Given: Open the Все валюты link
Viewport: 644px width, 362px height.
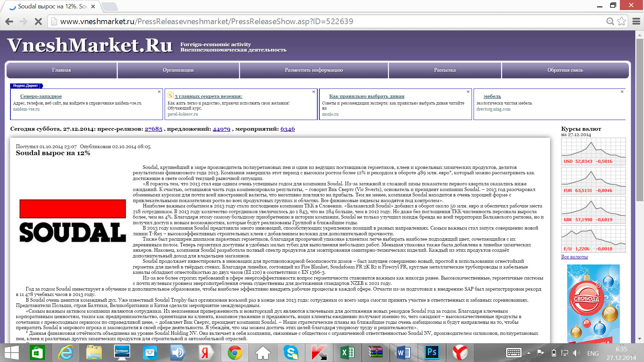Looking at the screenshot, I should click(574, 257).
